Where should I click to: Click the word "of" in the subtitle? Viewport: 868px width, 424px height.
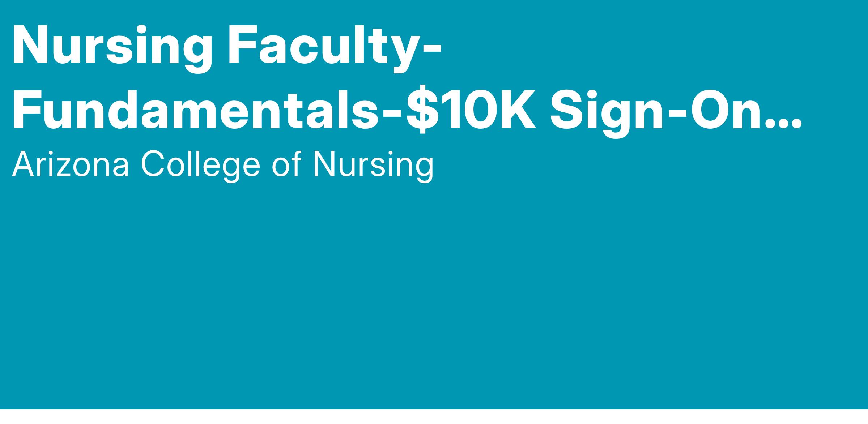tap(286, 165)
